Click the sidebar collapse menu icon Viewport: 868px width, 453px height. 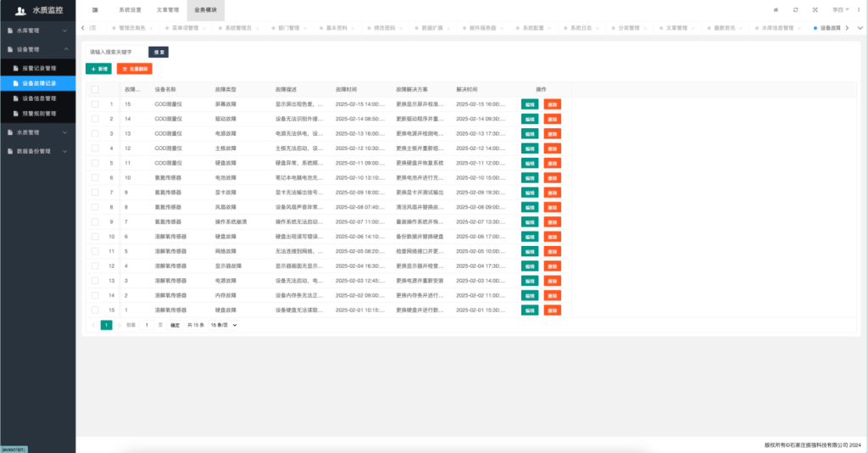click(x=95, y=9)
